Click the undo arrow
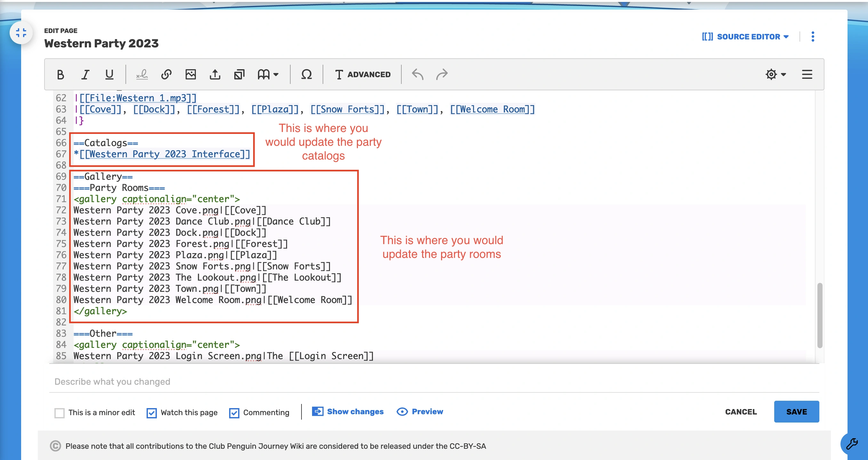The width and height of the screenshot is (868, 460). [x=417, y=75]
